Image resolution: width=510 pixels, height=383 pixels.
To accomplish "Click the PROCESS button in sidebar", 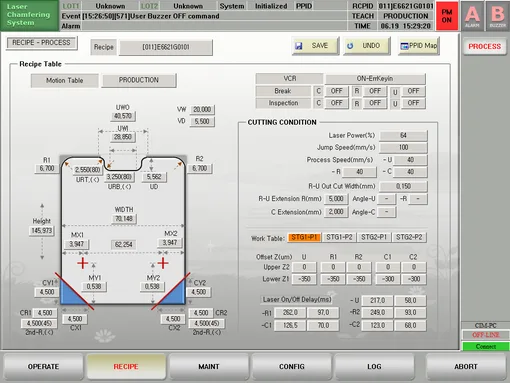I will click(x=485, y=47).
